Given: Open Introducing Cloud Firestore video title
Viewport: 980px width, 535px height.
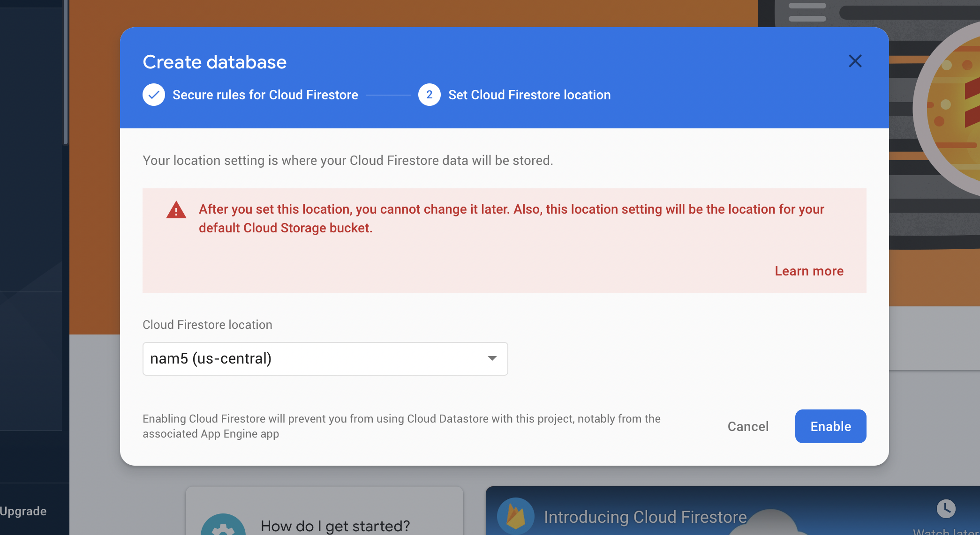Looking at the screenshot, I should [645, 517].
